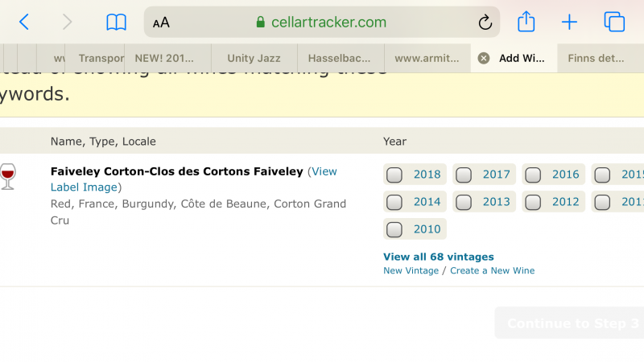Image resolution: width=644 pixels, height=362 pixels.
Task: Check the 2013 vintage checkbox
Action: click(463, 202)
